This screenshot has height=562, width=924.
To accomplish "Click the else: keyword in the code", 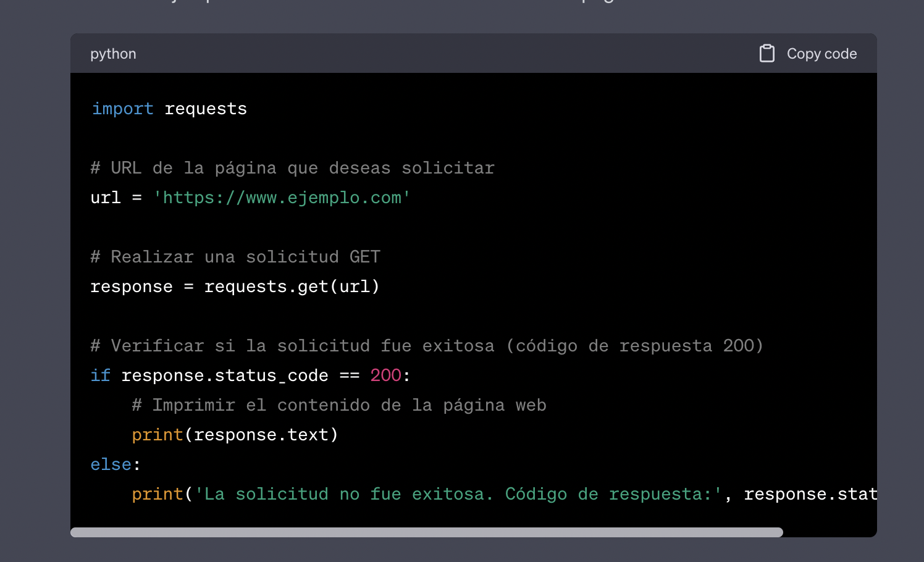I will (114, 464).
